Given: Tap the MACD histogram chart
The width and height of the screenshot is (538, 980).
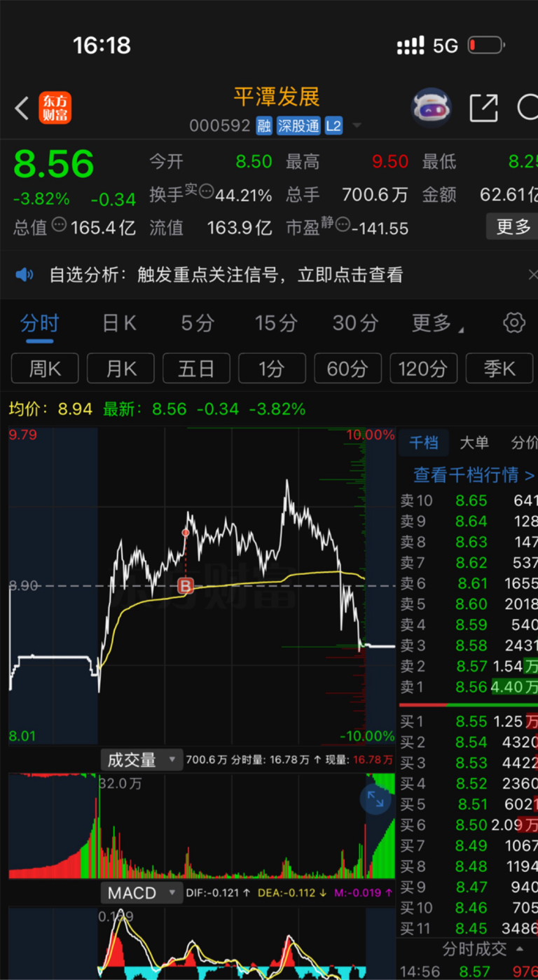Looking at the screenshot, I should tap(202, 943).
